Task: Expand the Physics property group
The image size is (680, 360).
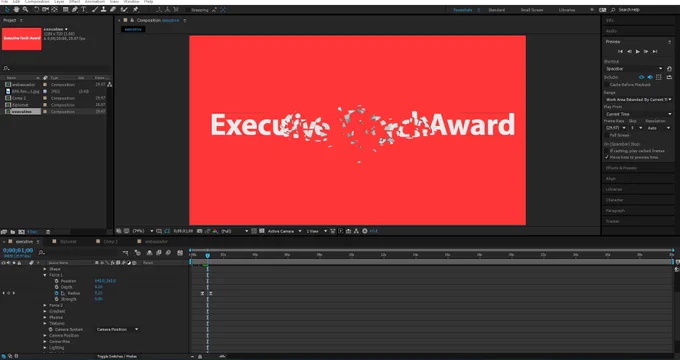Action: (45, 317)
